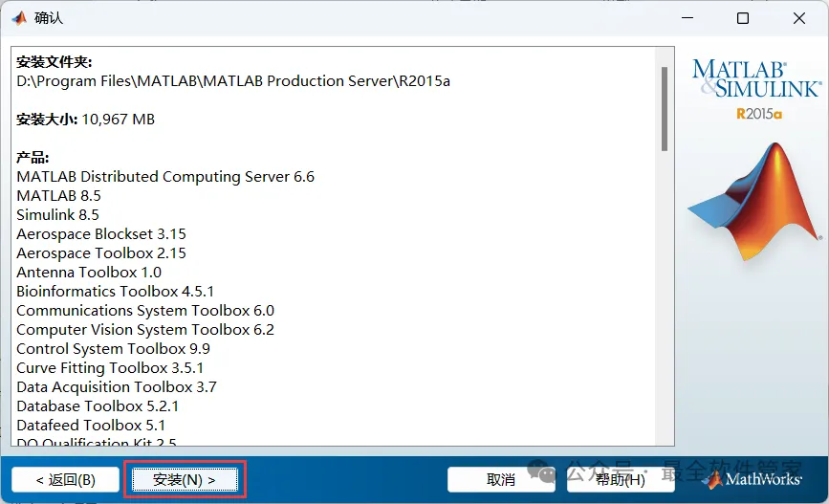Maximize the 确认 installer window
This screenshot has width=829, height=504.
(x=743, y=18)
